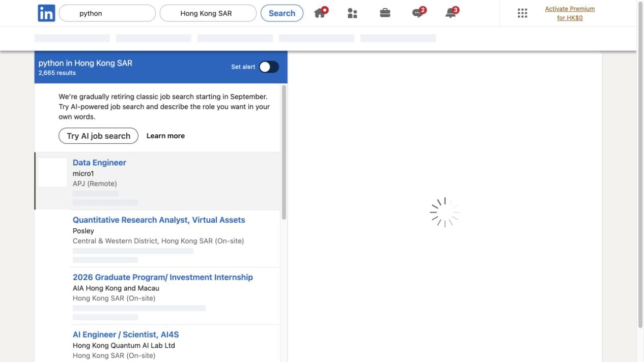
Task: Click the LinkedIn logo
Action: [x=46, y=13]
